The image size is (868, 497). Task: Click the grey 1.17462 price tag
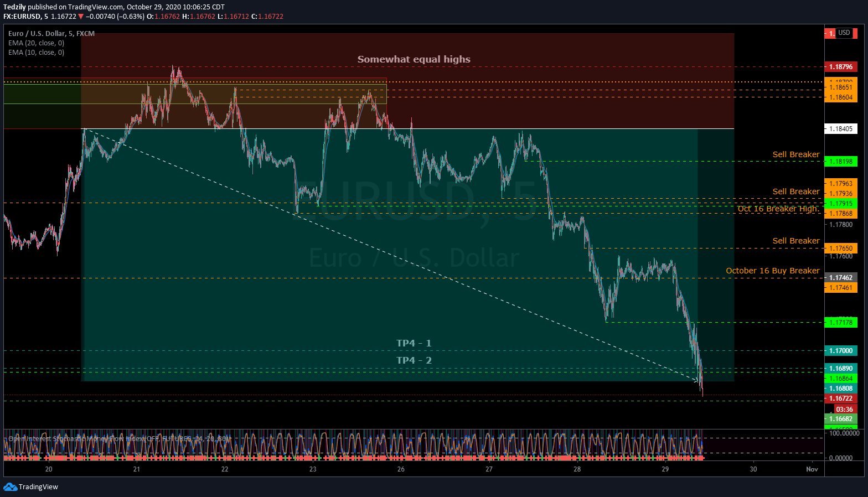[x=840, y=278]
